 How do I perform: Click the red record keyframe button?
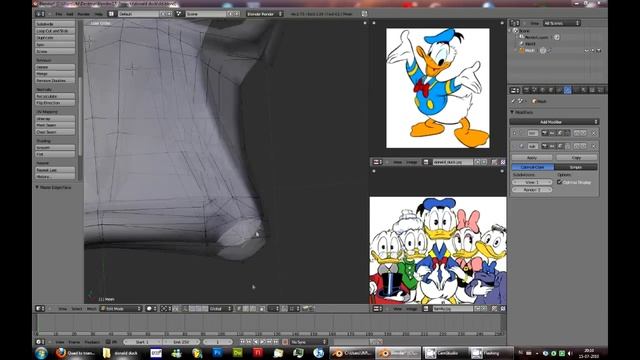point(285,342)
